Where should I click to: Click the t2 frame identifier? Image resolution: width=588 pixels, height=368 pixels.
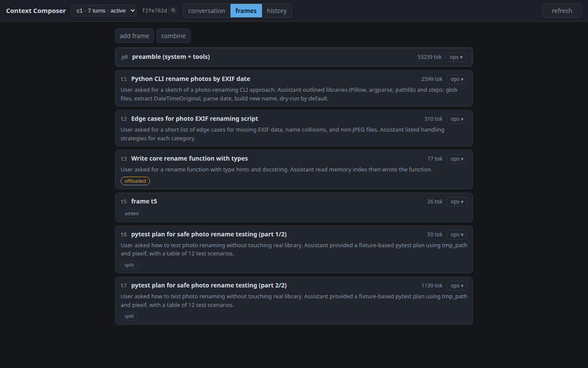[124, 119]
